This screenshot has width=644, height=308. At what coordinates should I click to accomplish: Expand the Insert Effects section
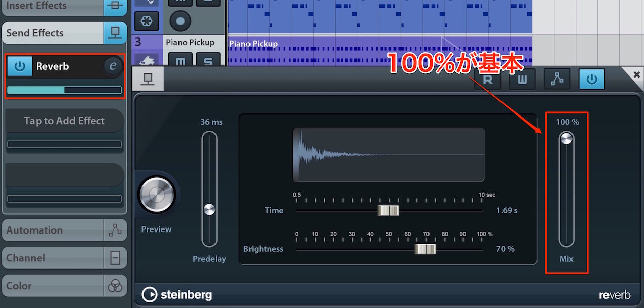point(64,7)
